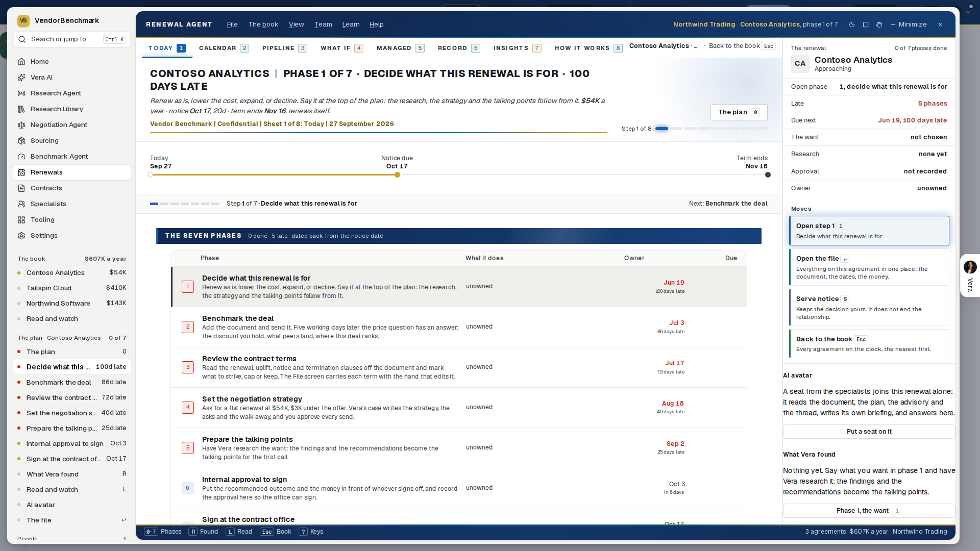Open Contracts in the sidebar
The image size is (980, 551).
[71, 188]
